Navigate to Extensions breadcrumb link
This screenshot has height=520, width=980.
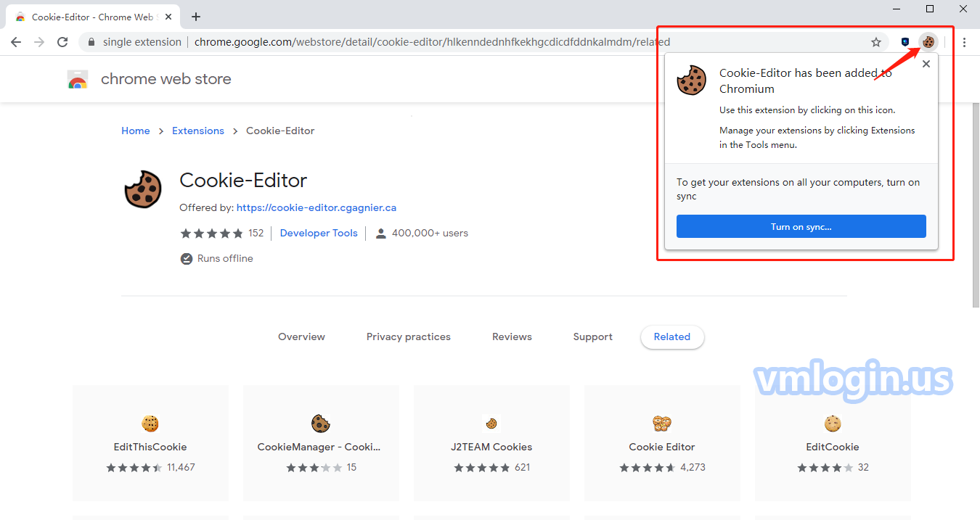pyautogui.click(x=197, y=131)
